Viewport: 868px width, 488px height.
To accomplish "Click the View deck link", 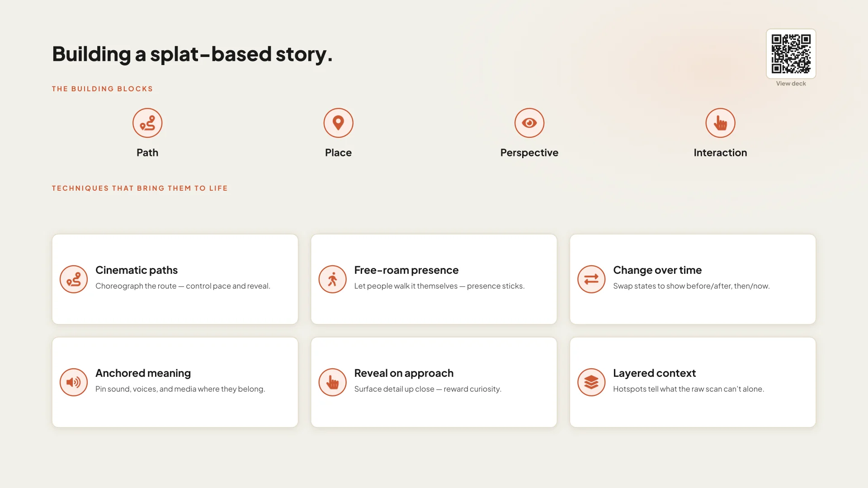I will pyautogui.click(x=791, y=84).
